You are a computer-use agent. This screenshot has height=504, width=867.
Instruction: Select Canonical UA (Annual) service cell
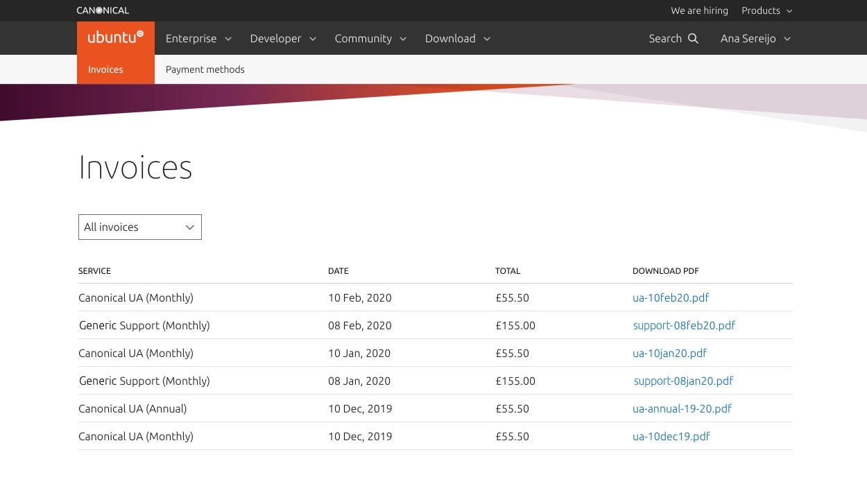point(132,408)
